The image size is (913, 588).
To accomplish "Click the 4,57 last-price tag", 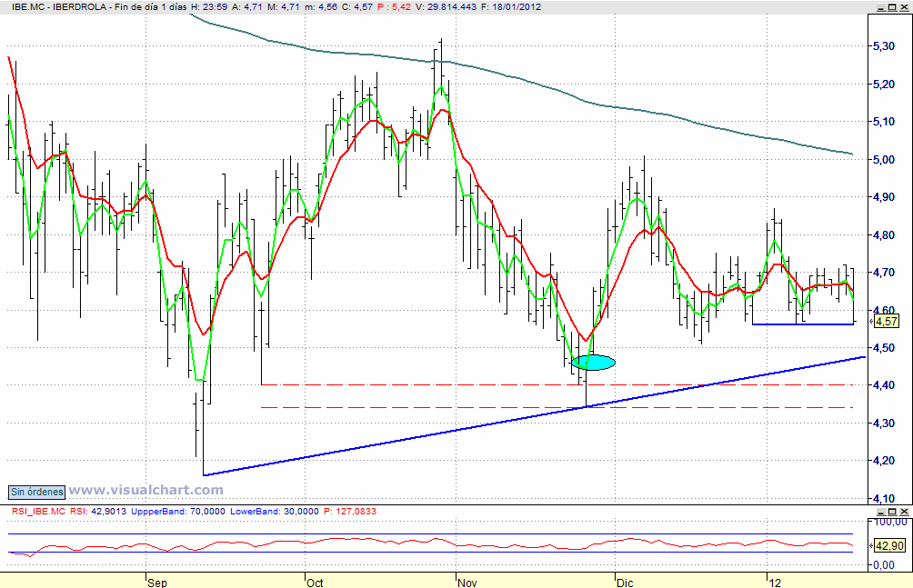I will tap(887, 322).
